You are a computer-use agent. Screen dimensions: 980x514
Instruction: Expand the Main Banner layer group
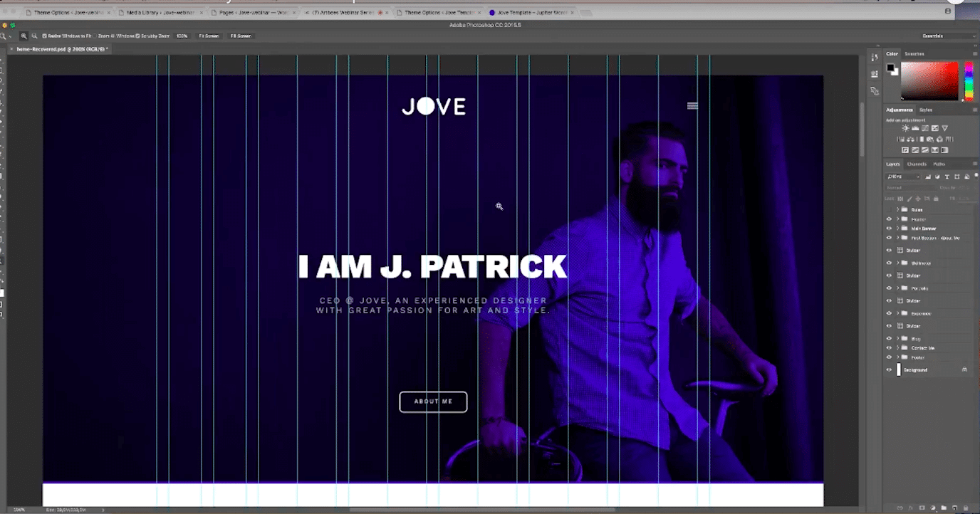(897, 229)
